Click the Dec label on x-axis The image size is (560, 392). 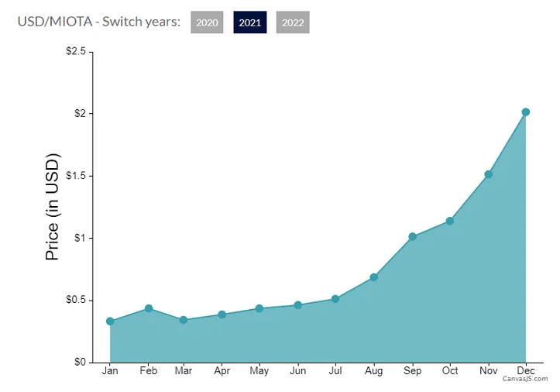coord(526,371)
